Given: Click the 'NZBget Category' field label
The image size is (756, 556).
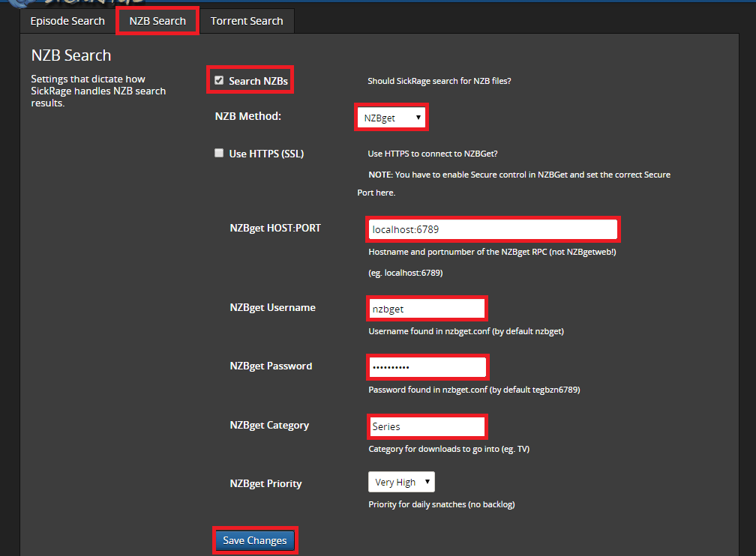Looking at the screenshot, I should click(269, 425).
